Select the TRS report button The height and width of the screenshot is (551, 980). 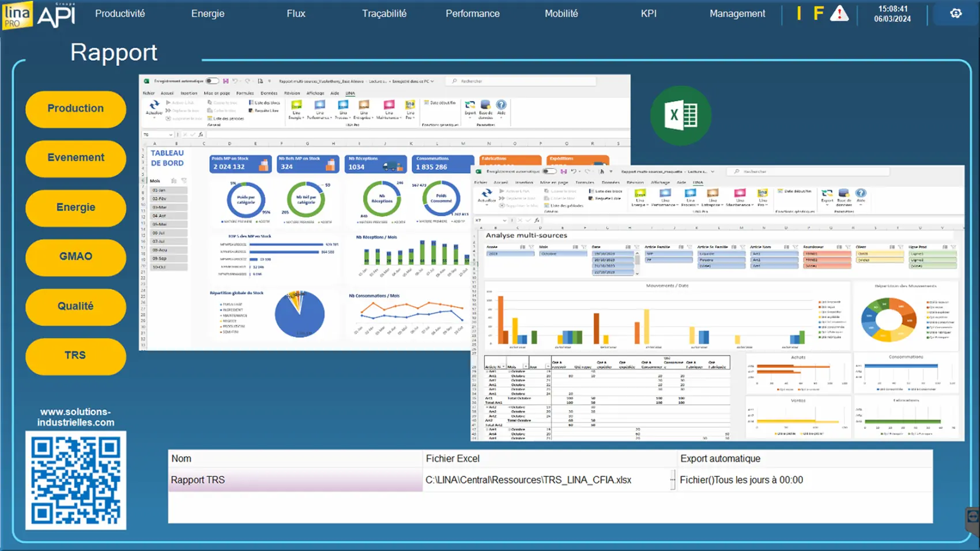coord(76,356)
